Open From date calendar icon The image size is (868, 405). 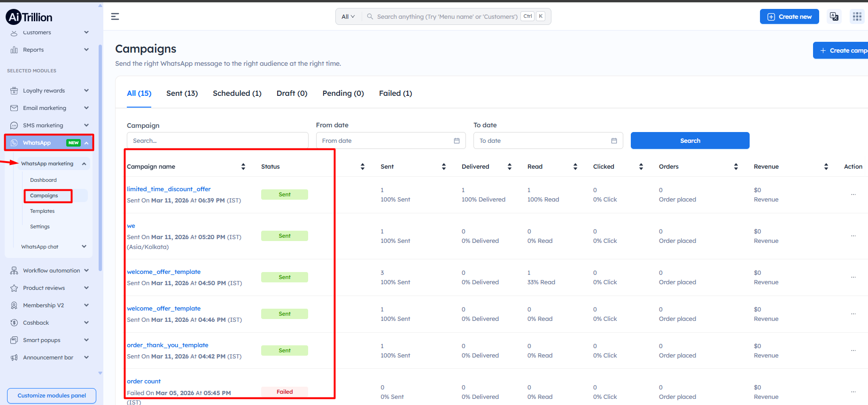click(456, 140)
